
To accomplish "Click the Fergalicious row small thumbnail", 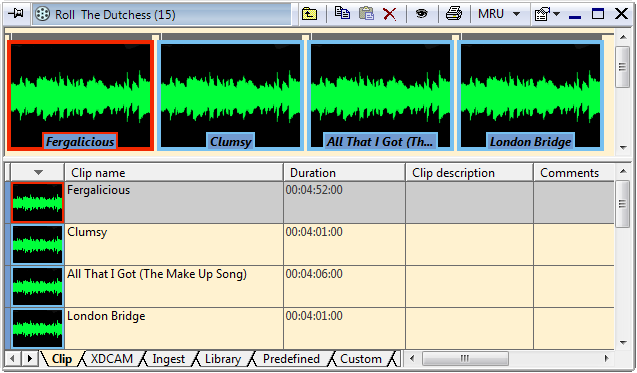I will (37, 202).
